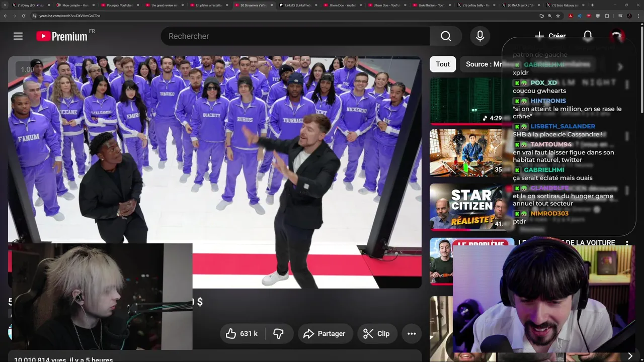The width and height of the screenshot is (644, 362).
Task: Focus the Rechercher search field
Action: click(295, 36)
